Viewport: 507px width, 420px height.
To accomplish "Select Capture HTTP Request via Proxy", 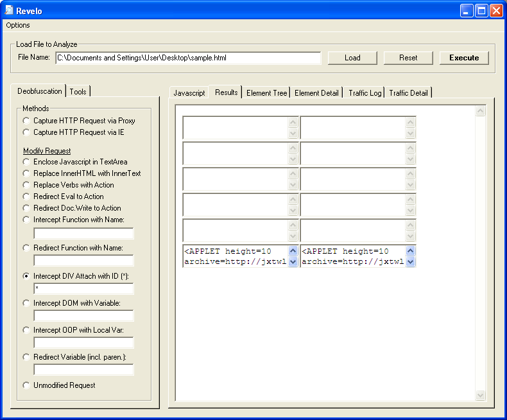I will [x=26, y=121].
